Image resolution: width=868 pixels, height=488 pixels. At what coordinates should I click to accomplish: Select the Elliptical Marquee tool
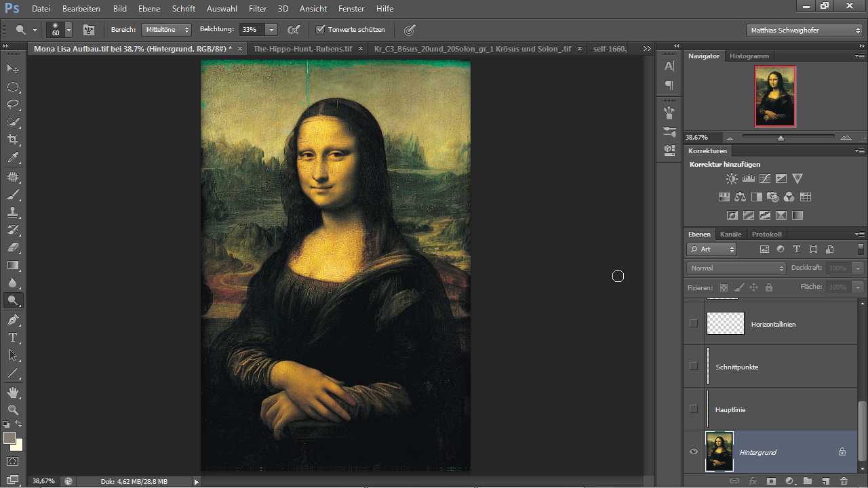[x=13, y=87]
